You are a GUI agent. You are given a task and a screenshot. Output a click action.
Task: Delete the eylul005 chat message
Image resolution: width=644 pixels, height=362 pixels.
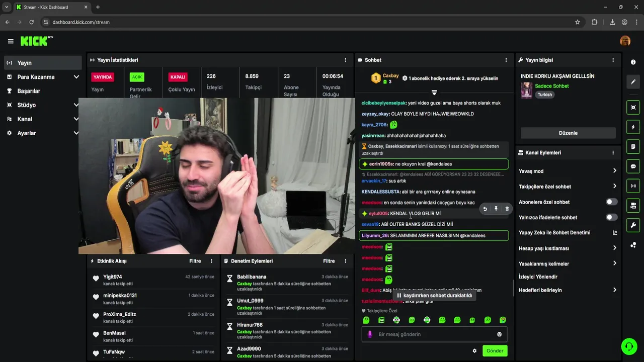(507, 209)
